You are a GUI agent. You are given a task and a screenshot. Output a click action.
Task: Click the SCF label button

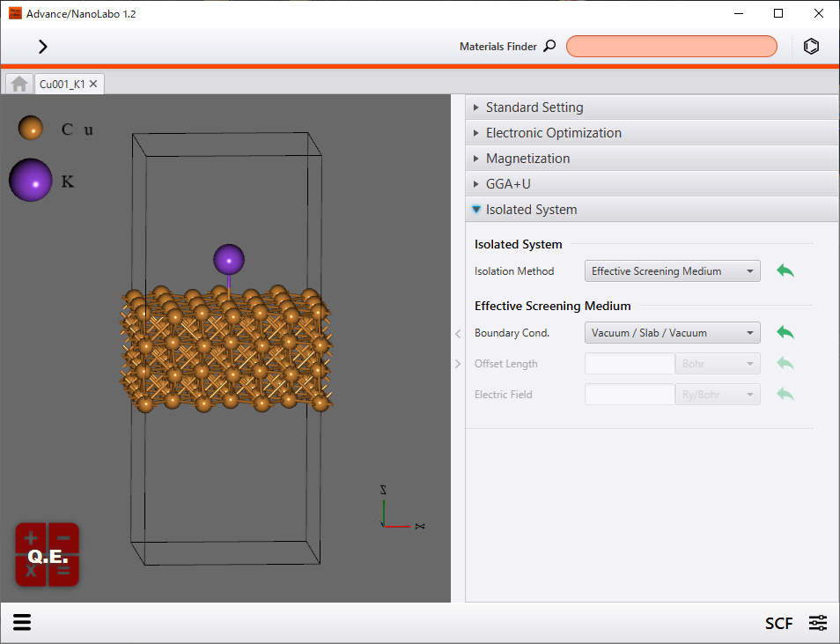778,624
